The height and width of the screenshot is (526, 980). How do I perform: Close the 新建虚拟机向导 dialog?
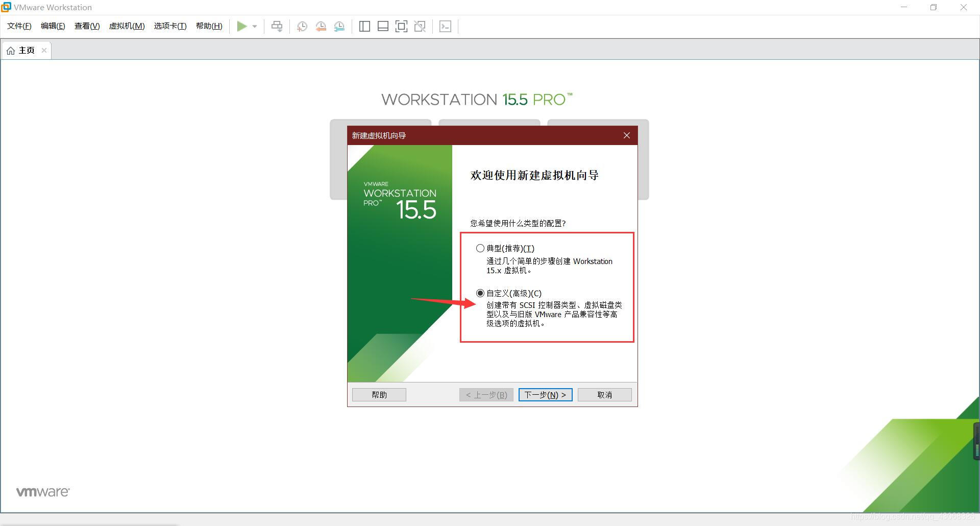click(x=627, y=135)
